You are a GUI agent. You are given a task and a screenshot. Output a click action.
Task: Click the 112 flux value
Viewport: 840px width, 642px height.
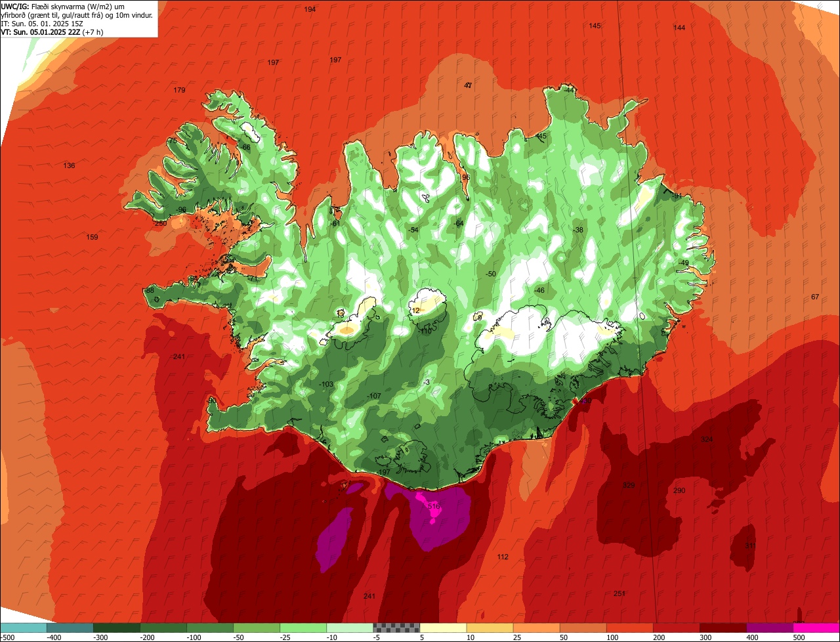[x=503, y=557]
